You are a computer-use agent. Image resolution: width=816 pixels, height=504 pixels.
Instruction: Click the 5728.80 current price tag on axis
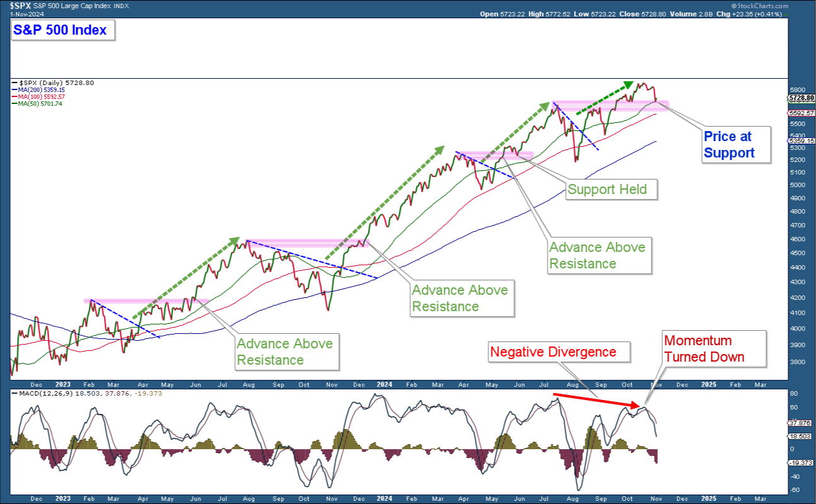pos(802,98)
